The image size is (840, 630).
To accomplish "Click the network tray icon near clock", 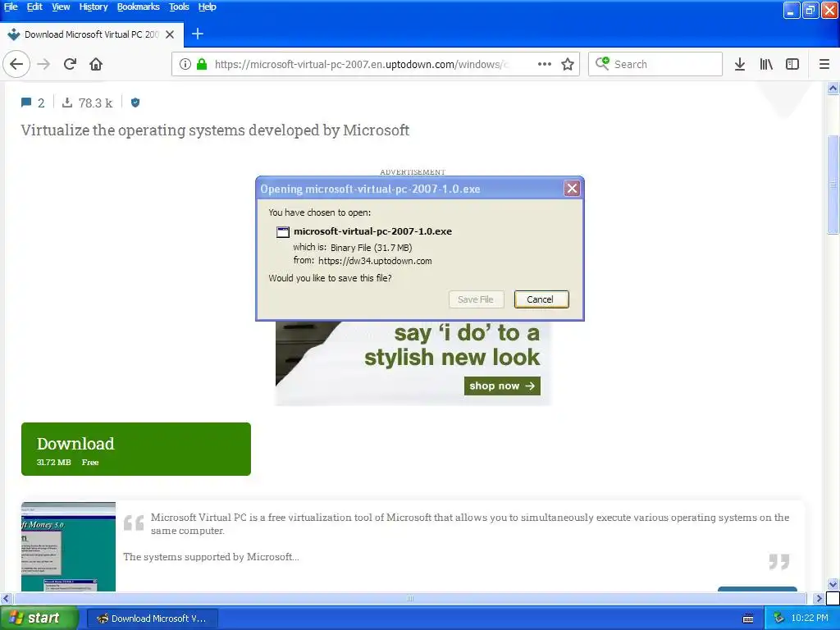I will (778, 619).
